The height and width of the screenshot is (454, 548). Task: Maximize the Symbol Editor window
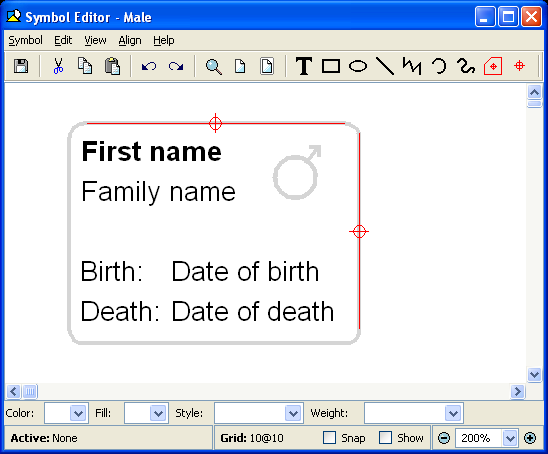pos(508,16)
